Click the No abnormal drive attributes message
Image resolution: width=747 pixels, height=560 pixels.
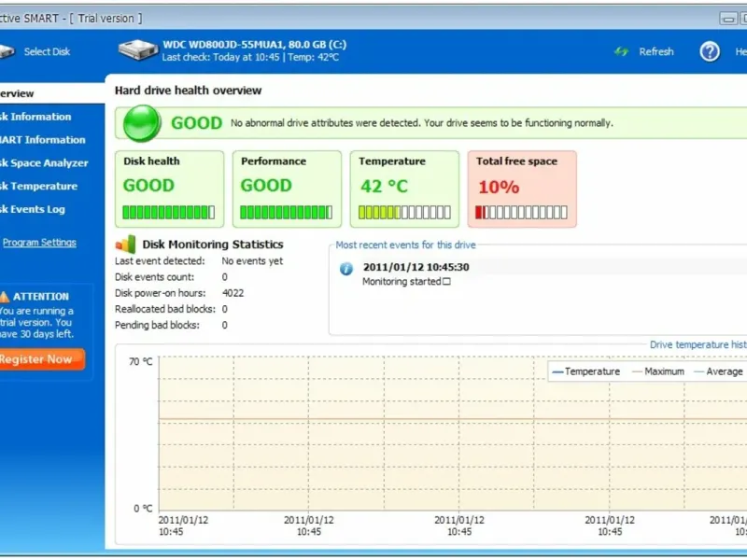tap(422, 123)
